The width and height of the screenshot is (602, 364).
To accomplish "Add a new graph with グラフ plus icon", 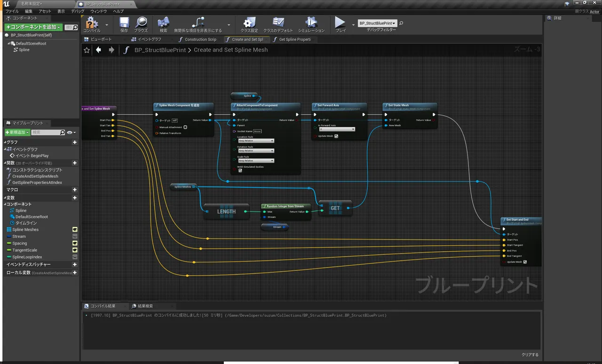I will click(x=74, y=142).
